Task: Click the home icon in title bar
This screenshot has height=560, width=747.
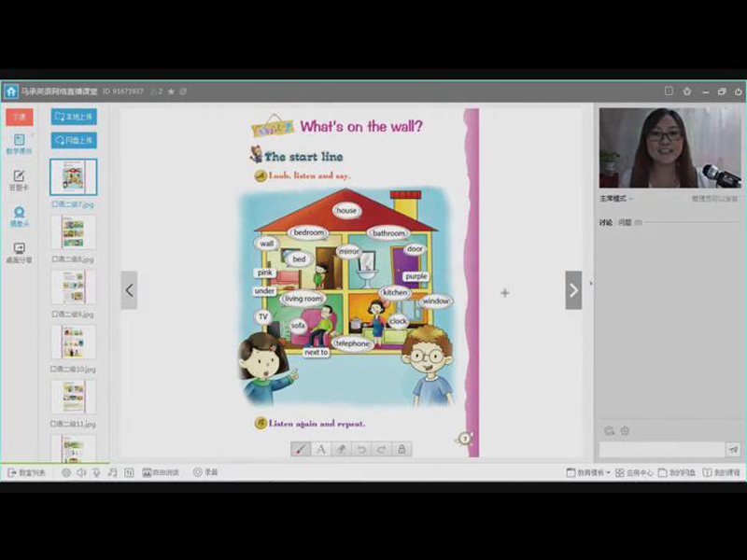Action: pos(11,91)
